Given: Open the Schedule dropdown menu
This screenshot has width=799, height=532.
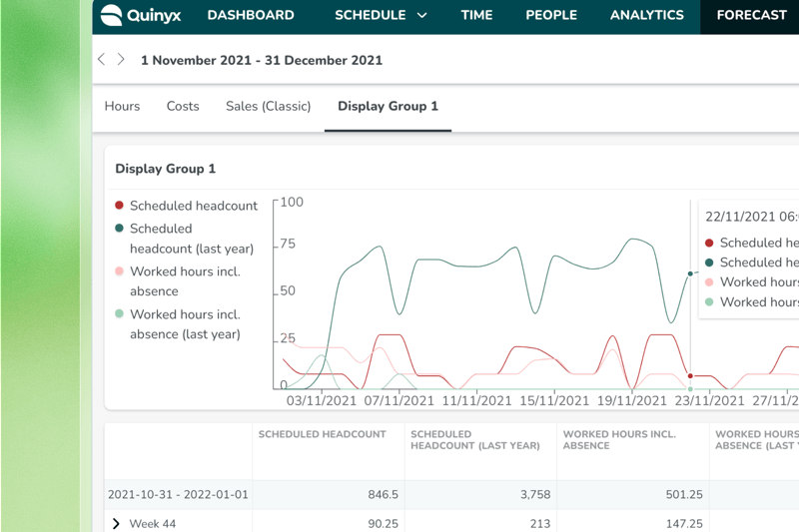Looking at the screenshot, I should [381, 15].
